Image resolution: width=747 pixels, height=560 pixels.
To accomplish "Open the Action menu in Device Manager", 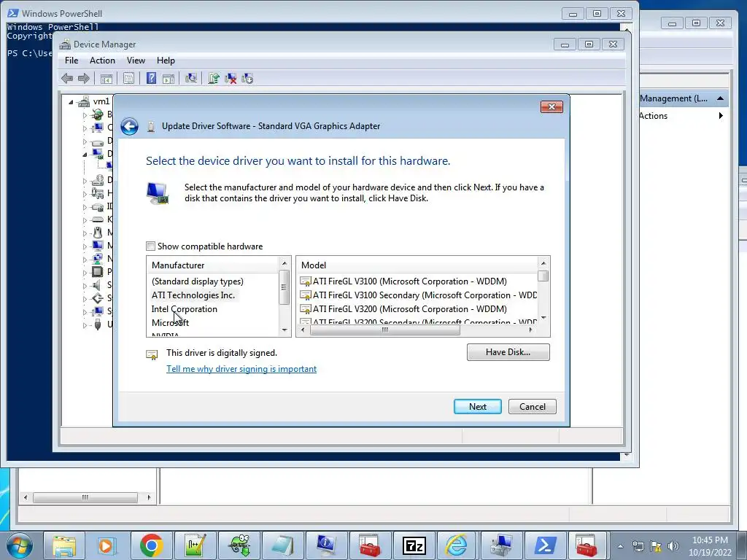I will tap(102, 61).
